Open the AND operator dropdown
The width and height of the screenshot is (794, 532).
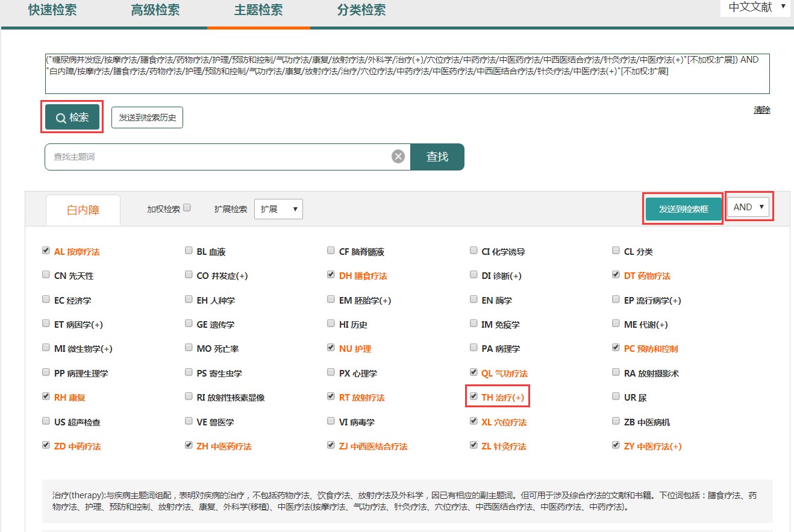pyautogui.click(x=749, y=207)
